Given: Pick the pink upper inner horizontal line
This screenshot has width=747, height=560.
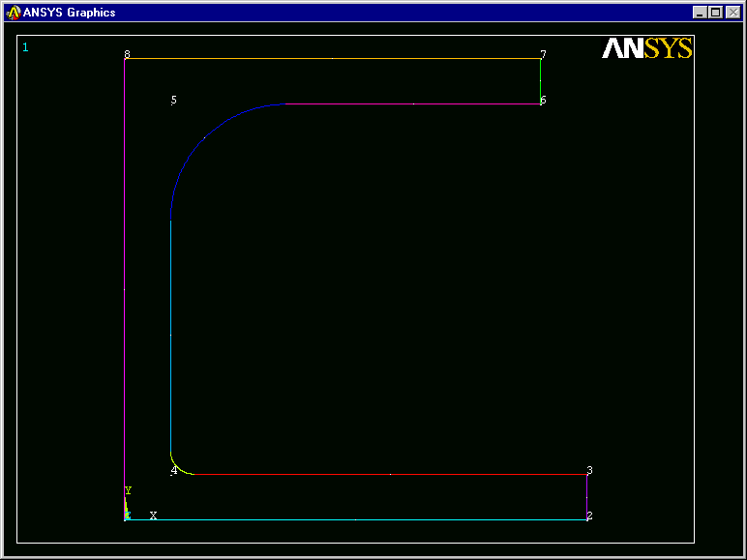Looking at the screenshot, I should tap(413, 103).
